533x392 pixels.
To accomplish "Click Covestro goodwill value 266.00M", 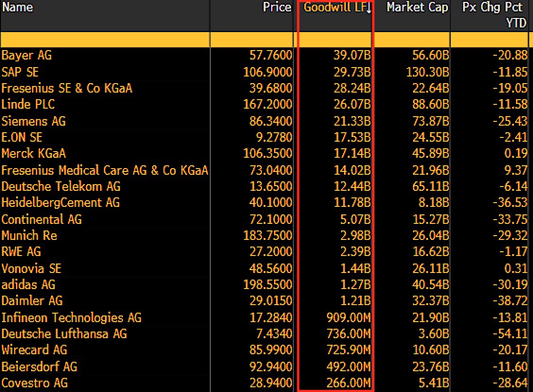I will (x=348, y=383).
